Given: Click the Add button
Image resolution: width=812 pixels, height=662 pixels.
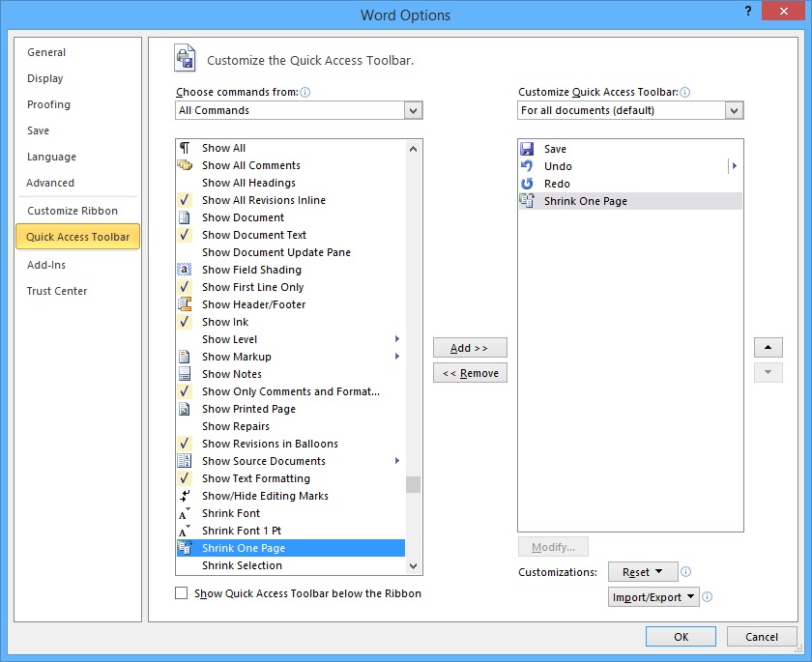Looking at the screenshot, I should click(x=470, y=347).
